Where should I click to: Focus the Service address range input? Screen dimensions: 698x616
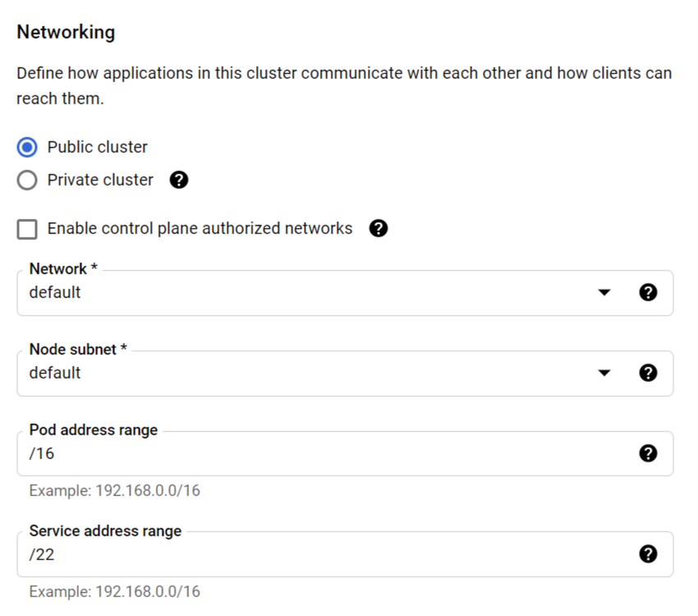[x=345, y=554]
